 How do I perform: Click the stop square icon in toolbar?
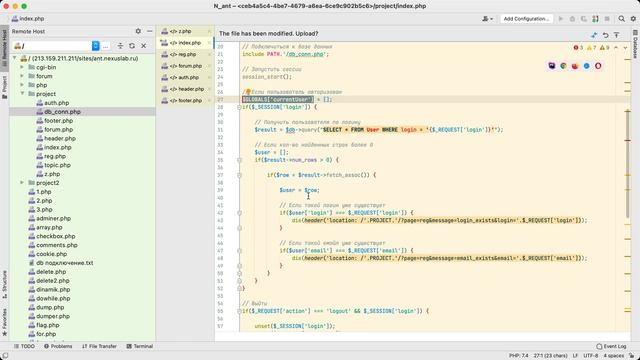[607, 19]
